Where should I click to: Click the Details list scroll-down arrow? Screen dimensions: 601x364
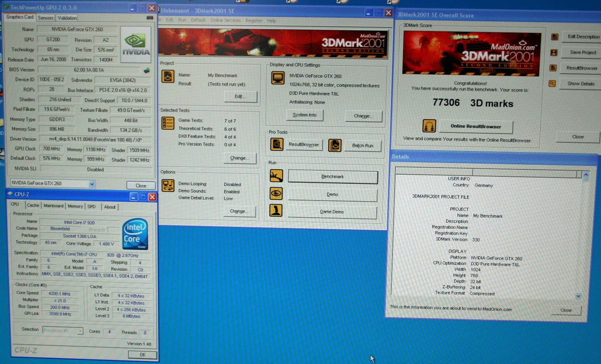[x=578, y=296]
